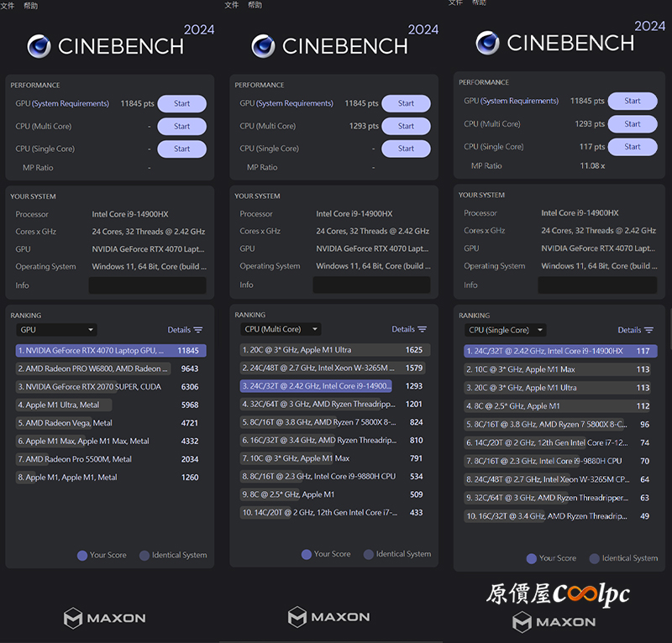Image resolution: width=672 pixels, height=643 pixels.
Task: Select the Intel Xeon W-3265M row scoring 1579
Action: [335, 368]
